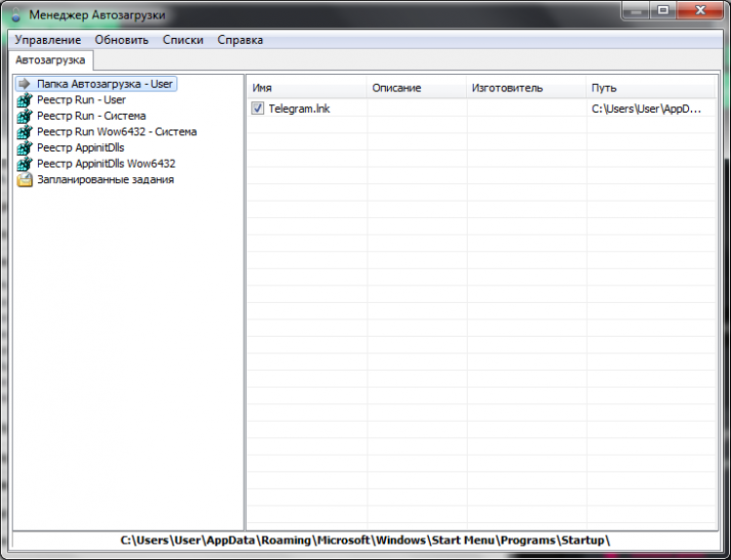Viewport: 731px width, 560px height.
Task: Maximize the Менеджер Автозагрузки window
Action: point(663,11)
